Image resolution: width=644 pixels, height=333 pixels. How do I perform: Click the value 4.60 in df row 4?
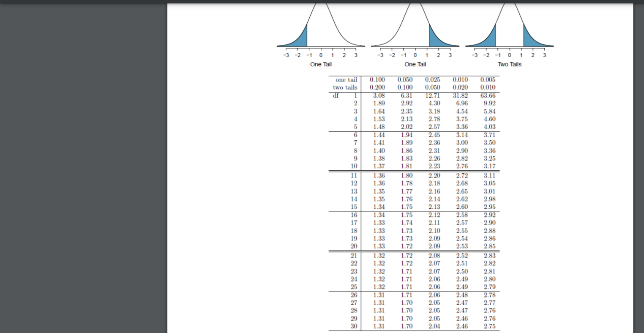(489, 119)
